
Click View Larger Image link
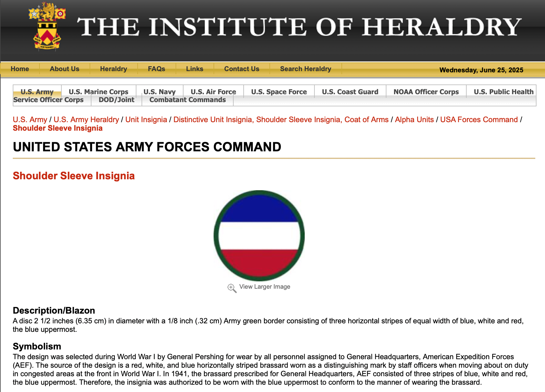coord(265,287)
